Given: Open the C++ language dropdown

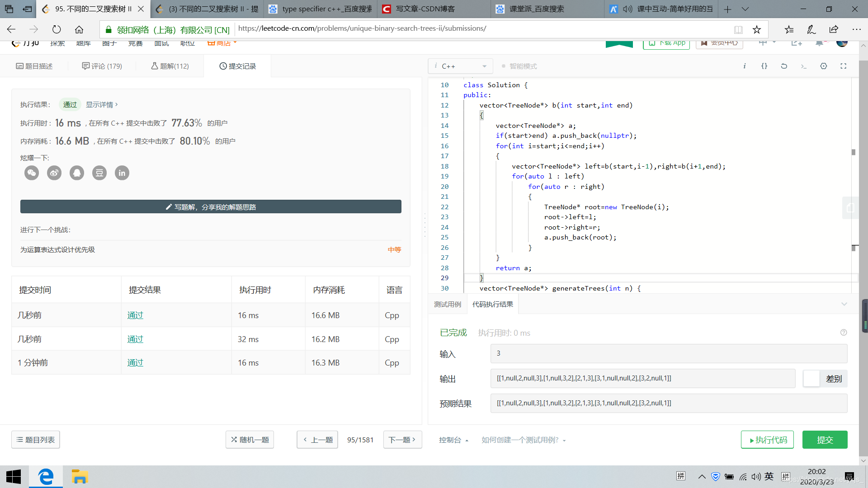Looking at the screenshot, I should pos(461,66).
